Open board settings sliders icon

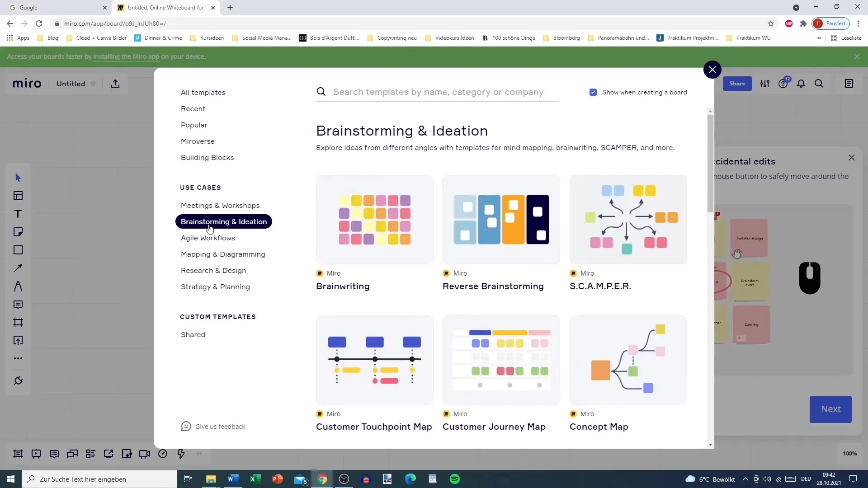click(x=765, y=84)
